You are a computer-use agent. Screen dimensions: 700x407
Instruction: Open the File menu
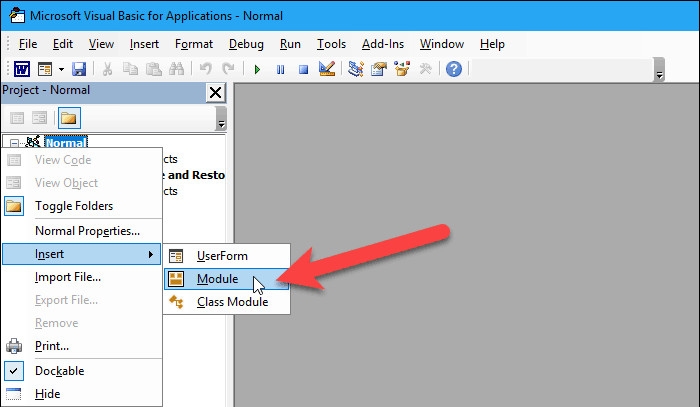(28, 44)
